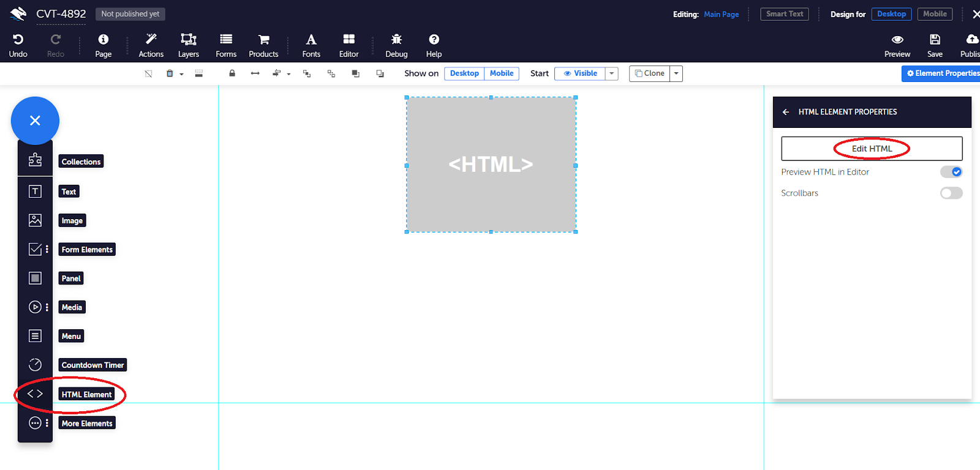Set Show on to Desktop
This screenshot has width=980, height=470.
[x=464, y=73]
